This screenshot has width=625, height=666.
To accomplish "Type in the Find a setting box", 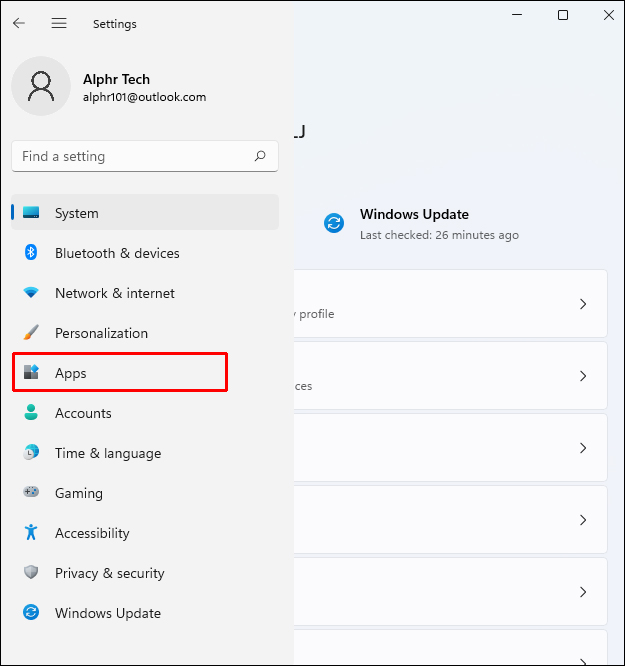I will pos(130,156).
